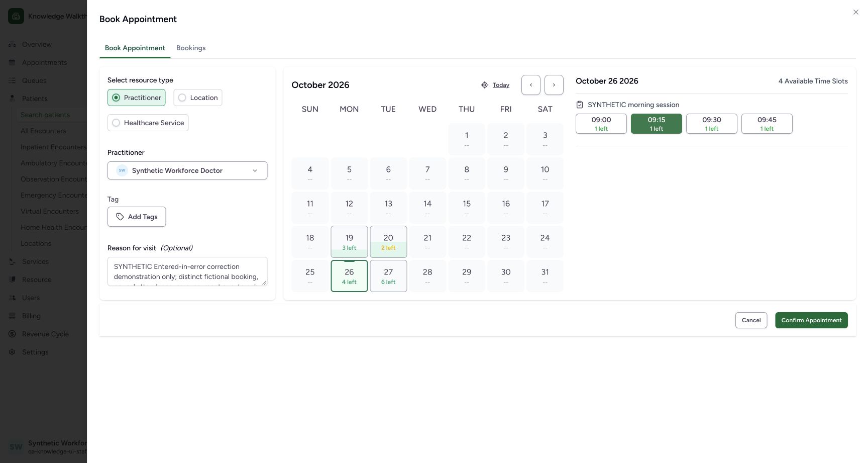The width and height of the screenshot is (868, 463).
Task: Go to next month with the right chevron
Action: pos(554,85)
